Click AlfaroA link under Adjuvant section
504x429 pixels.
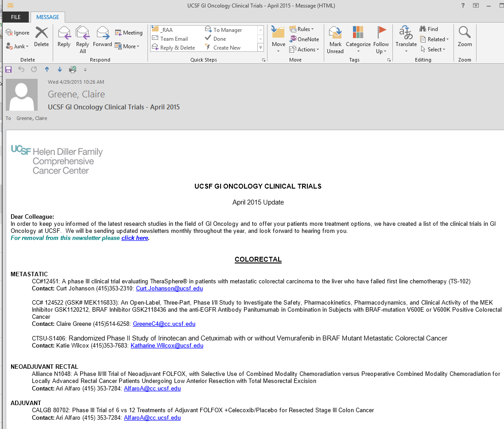[152, 418]
